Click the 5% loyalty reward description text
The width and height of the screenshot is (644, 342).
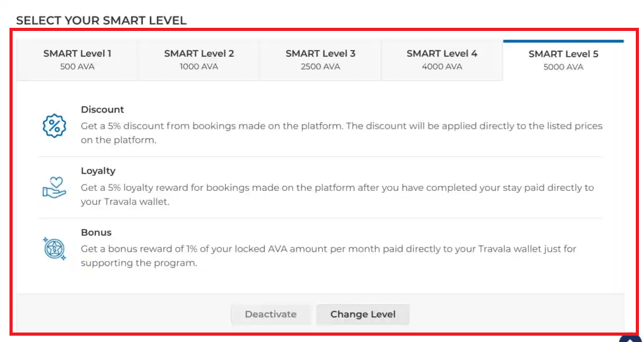pos(337,194)
